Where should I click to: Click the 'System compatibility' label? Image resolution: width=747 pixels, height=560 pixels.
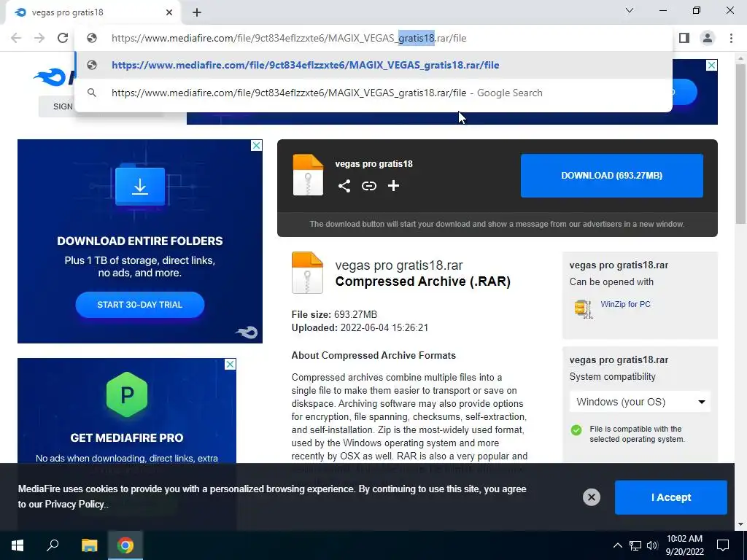(612, 377)
